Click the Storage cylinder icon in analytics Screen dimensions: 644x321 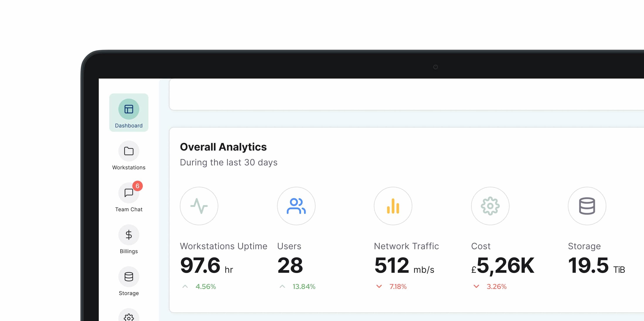[x=587, y=206]
